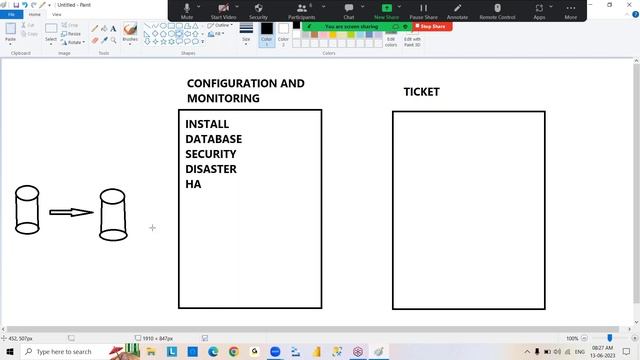
Task: Open Zoom from the taskbar
Action: pos(275,351)
